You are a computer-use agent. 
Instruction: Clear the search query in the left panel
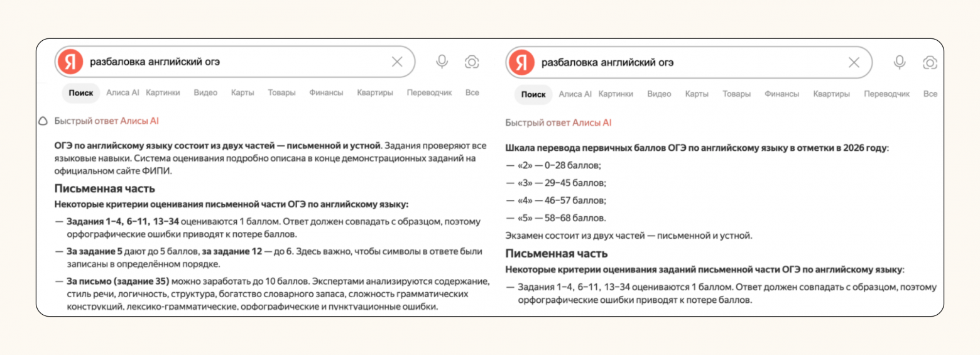[397, 62]
